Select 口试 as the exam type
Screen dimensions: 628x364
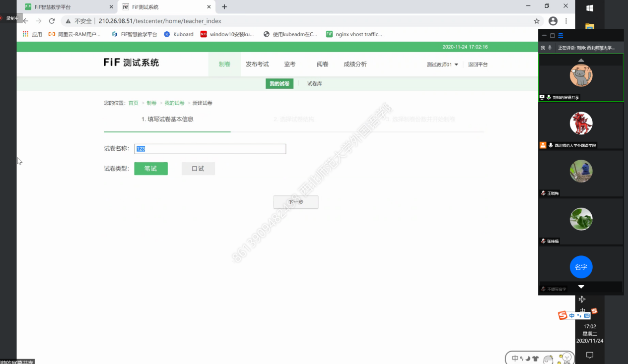point(198,169)
